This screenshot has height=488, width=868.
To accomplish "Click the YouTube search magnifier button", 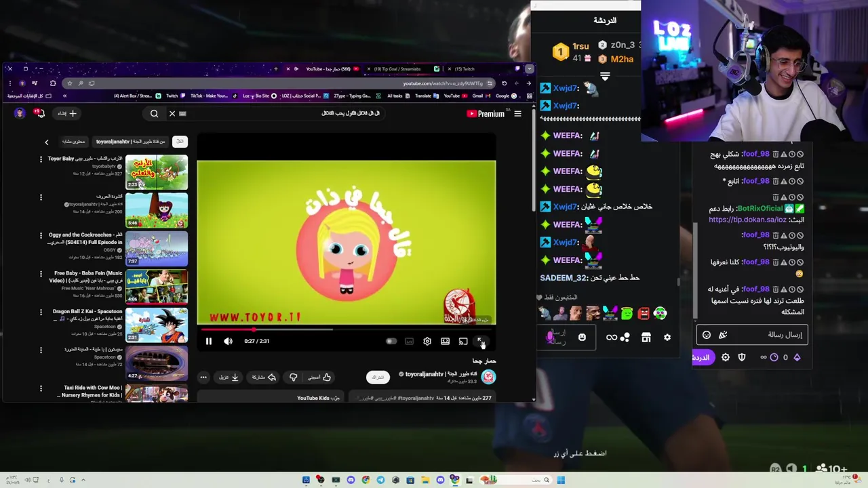I will (154, 114).
